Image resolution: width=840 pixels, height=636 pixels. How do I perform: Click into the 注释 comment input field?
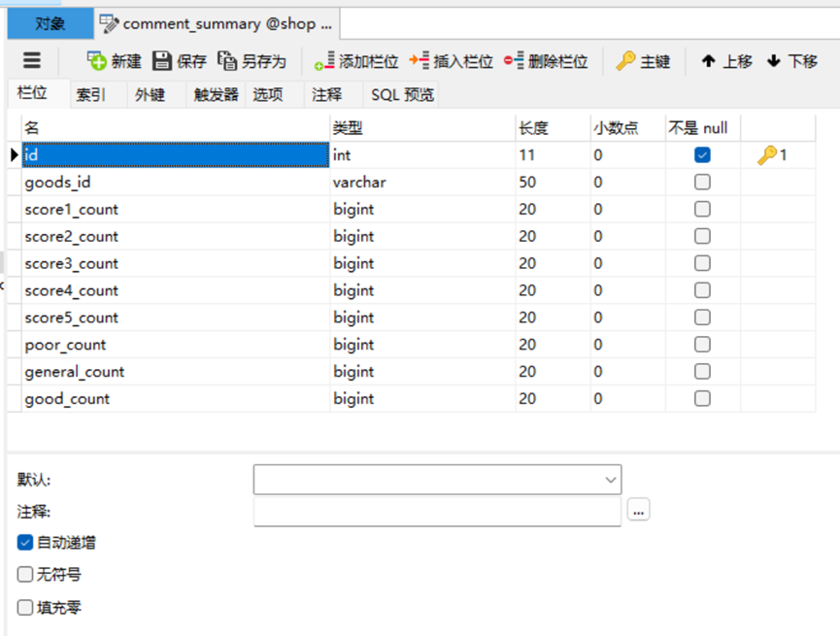coord(437,512)
